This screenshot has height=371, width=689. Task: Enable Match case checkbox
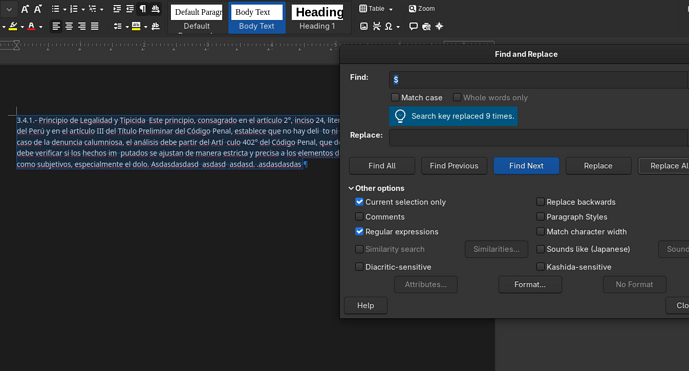click(395, 97)
